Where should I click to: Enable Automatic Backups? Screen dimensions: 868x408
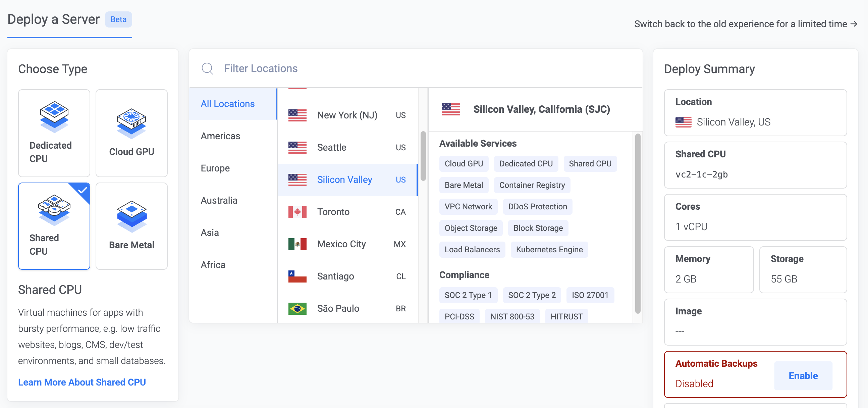(x=803, y=376)
